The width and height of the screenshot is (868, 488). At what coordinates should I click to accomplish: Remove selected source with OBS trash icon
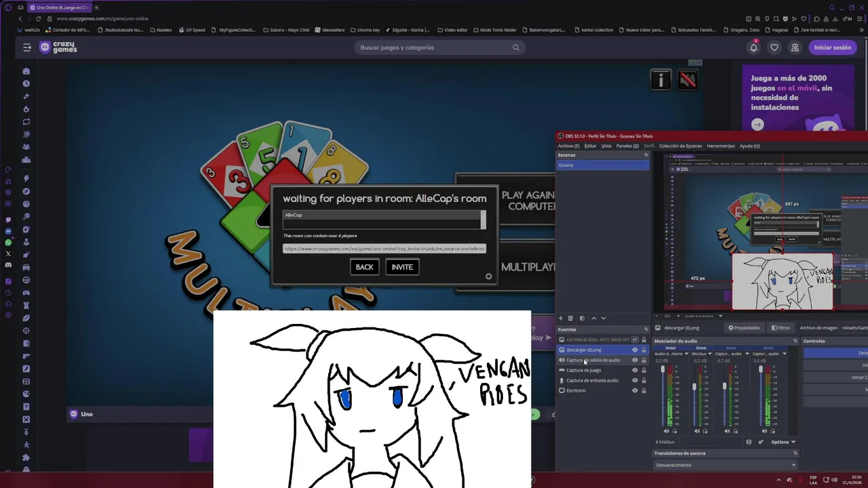coord(570,318)
